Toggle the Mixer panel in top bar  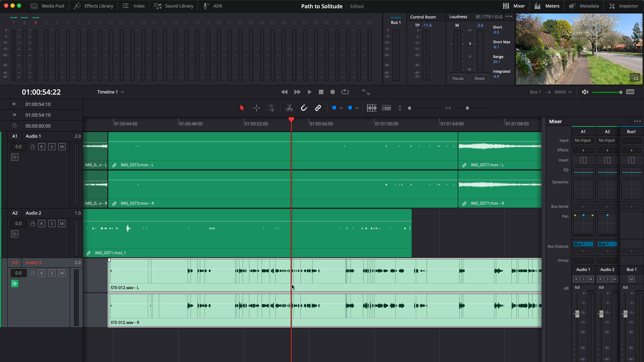[x=514, y=6]
